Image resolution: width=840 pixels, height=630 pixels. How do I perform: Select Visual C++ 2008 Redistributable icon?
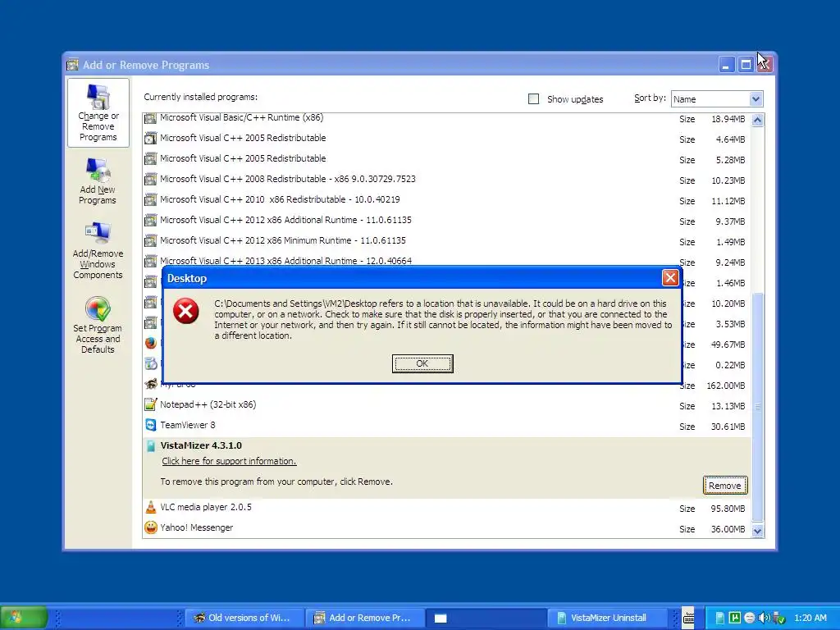point(151,179)
